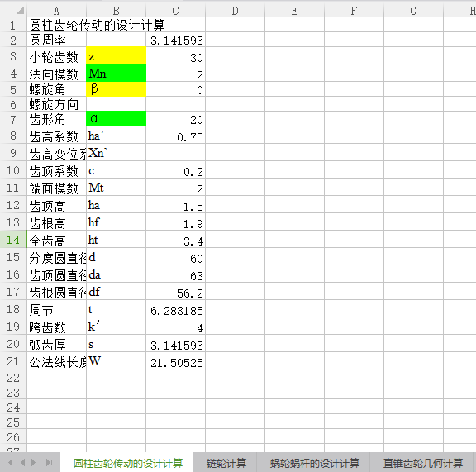Screen dimensions: 476x472
Task: Go to last sheet navigation arrow
Action: 49,463
